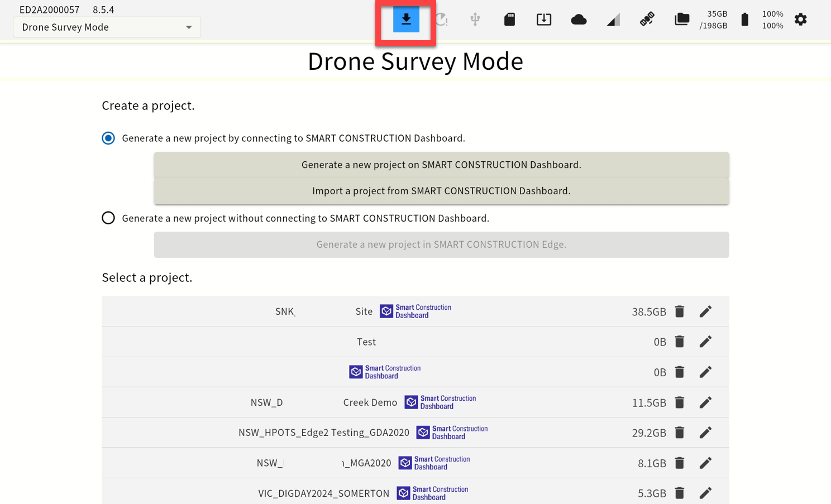The width and height of the screenshot is (831, 504).
Task: Expand the Drone Survey Mode dropdown
Action: [107, 27]
